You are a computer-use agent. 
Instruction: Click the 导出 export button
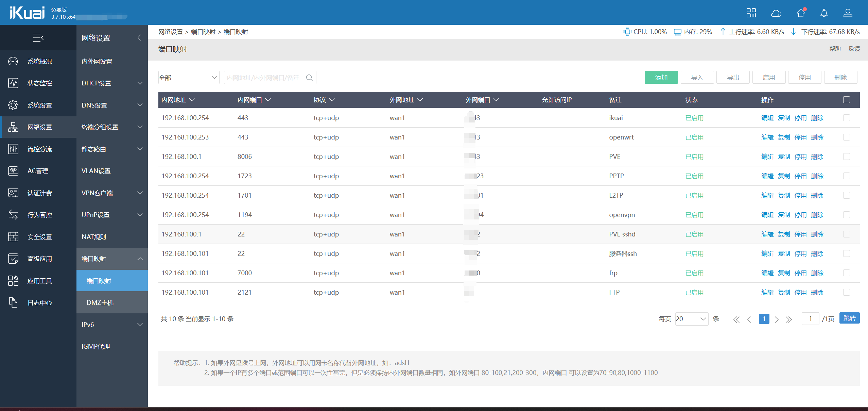733,78
